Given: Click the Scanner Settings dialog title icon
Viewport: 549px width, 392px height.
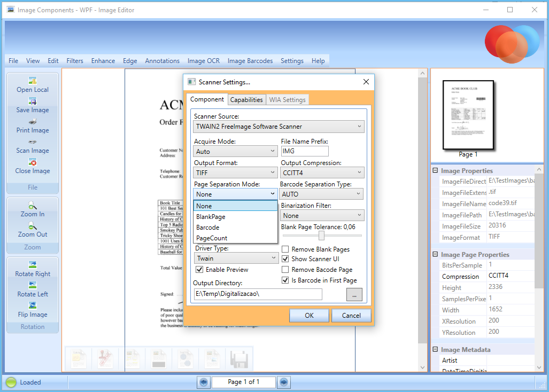Looking at the screenshot, I should 191,82.
